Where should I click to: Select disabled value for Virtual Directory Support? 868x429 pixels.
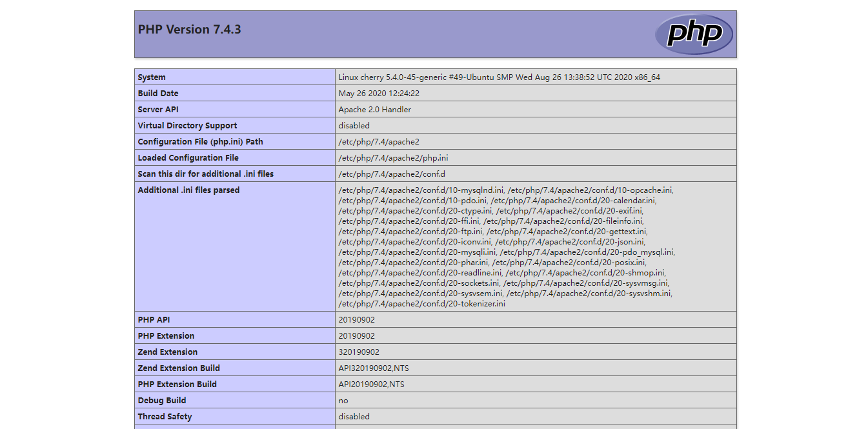(x=354, y=126)
